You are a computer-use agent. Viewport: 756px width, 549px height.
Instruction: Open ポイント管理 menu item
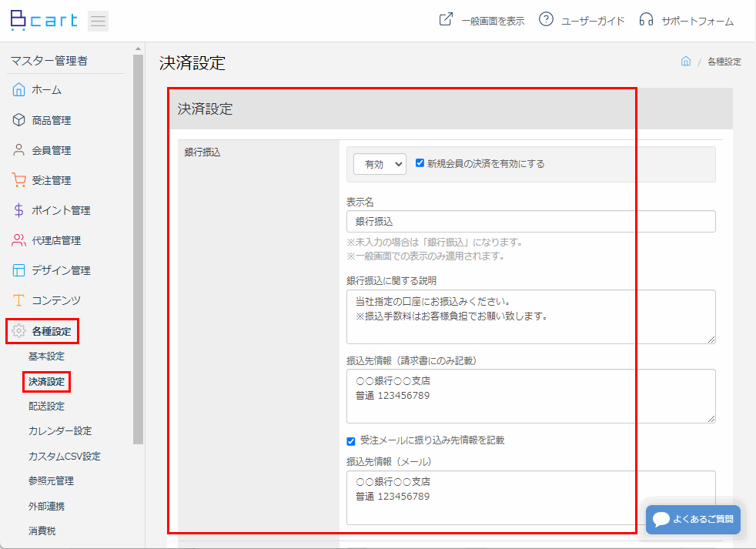pyautogui.click(x=61, y=210)
